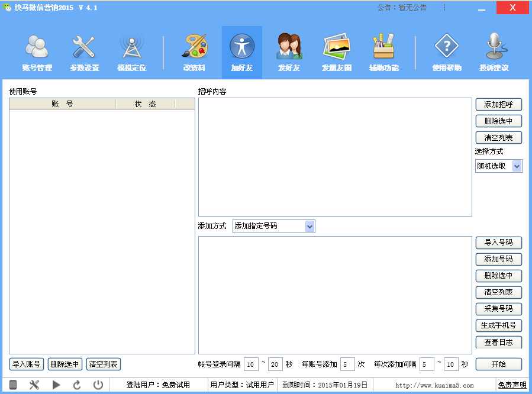Click the play triangle icon in status bar
The image size is (532, 394).
pyautogui.click(x=56, y=385)
